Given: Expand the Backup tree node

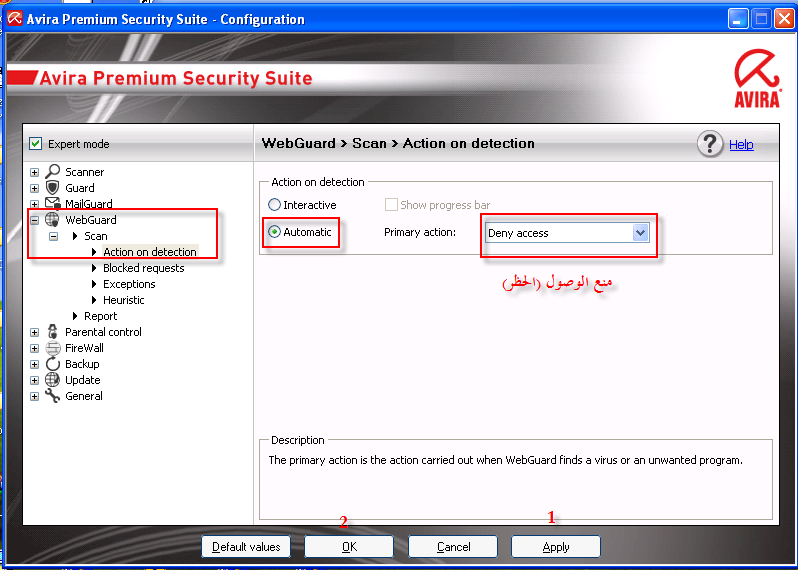Looking at the screenshot, I should pos(35,364).
